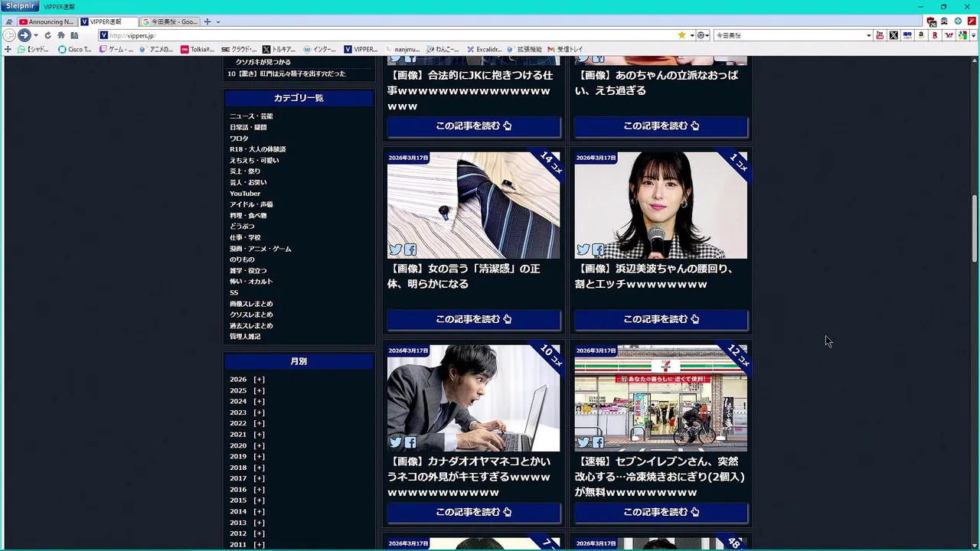Expand the 2024 monthly archive

[x=260, y=401]
